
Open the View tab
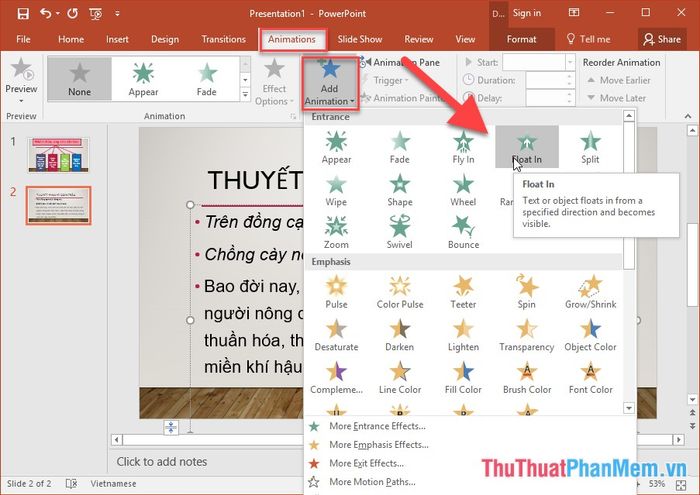465,39
